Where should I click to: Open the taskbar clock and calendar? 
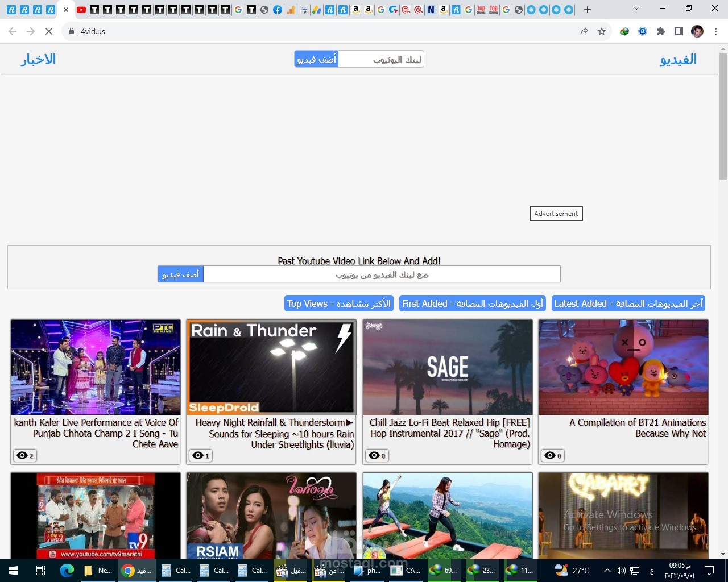click(x=680, y=571)
